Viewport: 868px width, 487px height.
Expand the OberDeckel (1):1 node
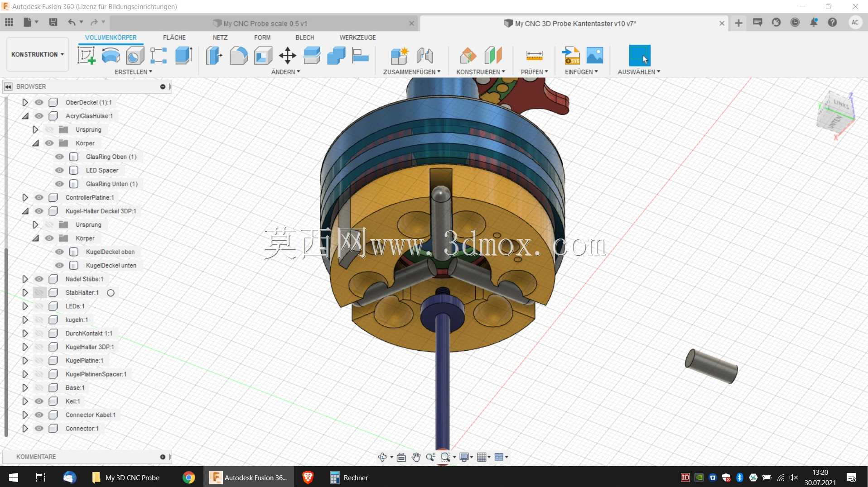click(x=25, y=102)
